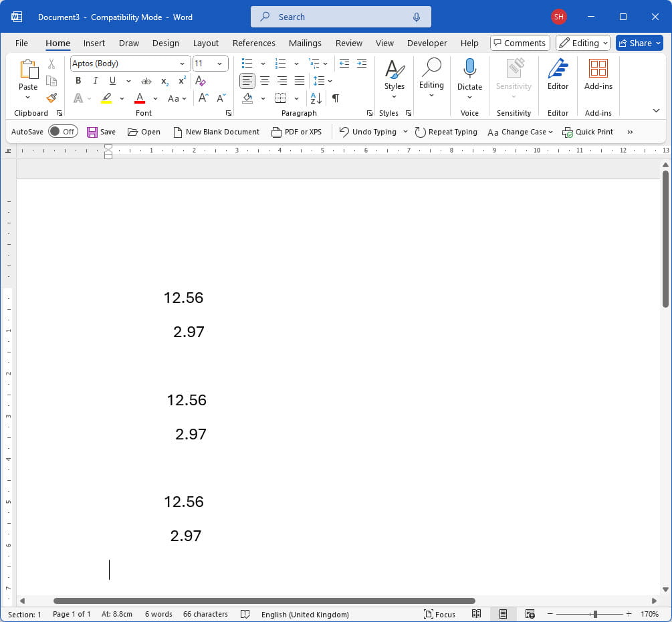Activate the Format Painter
672x622 pixels.
click(51, 98)
